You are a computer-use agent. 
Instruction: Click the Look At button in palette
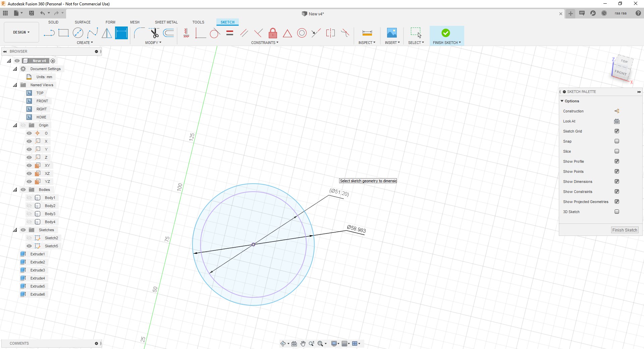click(616, 121)
